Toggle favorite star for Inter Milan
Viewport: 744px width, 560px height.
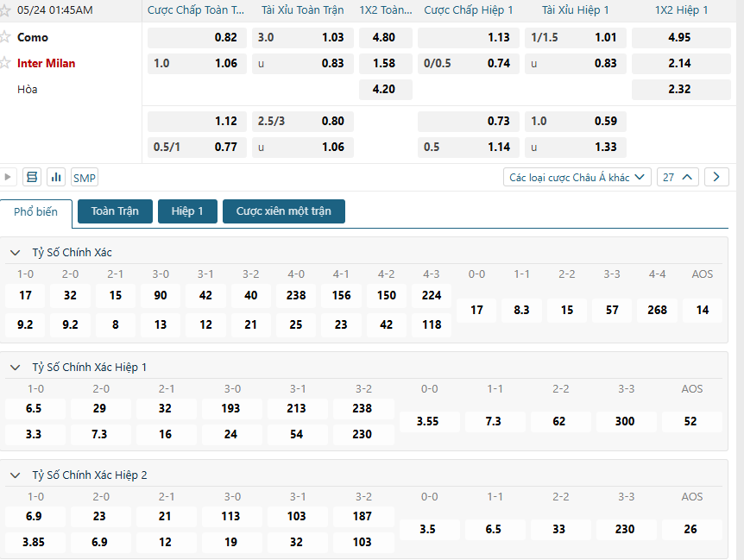tap(6, 63)
